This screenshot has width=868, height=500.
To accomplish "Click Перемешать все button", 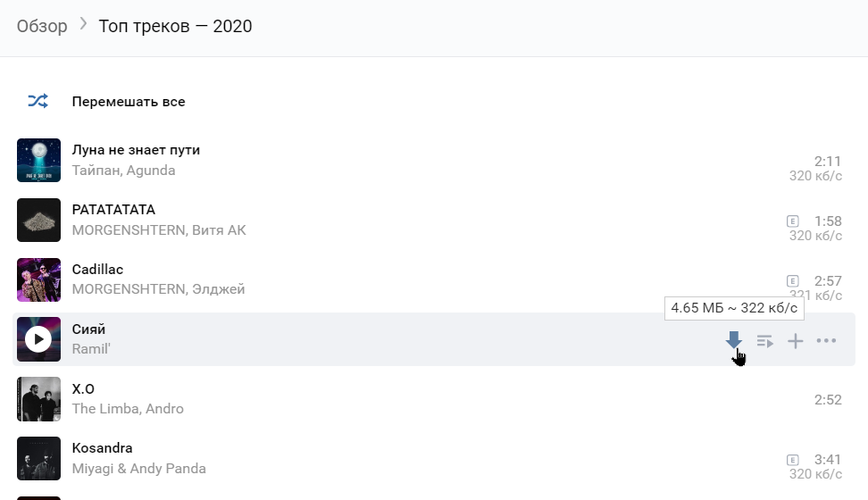I will tap(129, 102).
